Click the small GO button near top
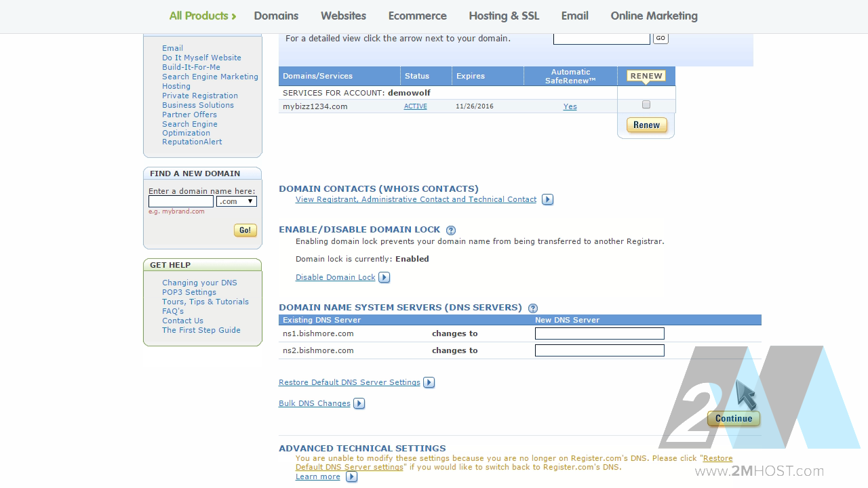This screenshot has width=868, height=488. click(x=660, y=38)
